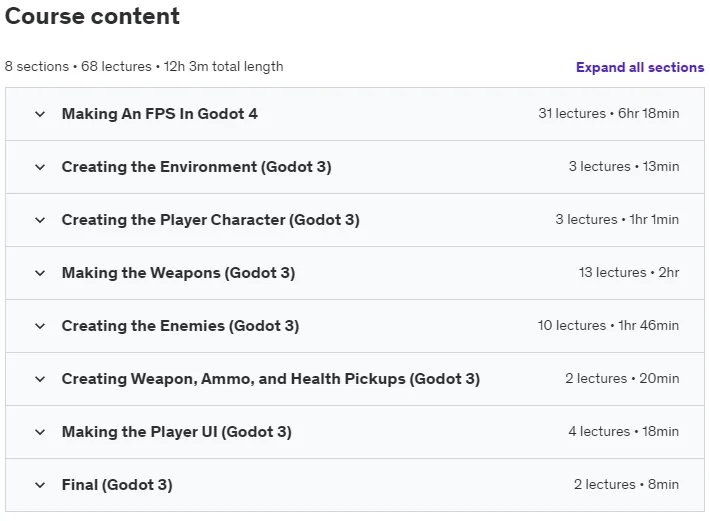Expand chevron beside Making the Weapons (Godot 3)
Screen dimensions: 710x521
coord(40,273)
